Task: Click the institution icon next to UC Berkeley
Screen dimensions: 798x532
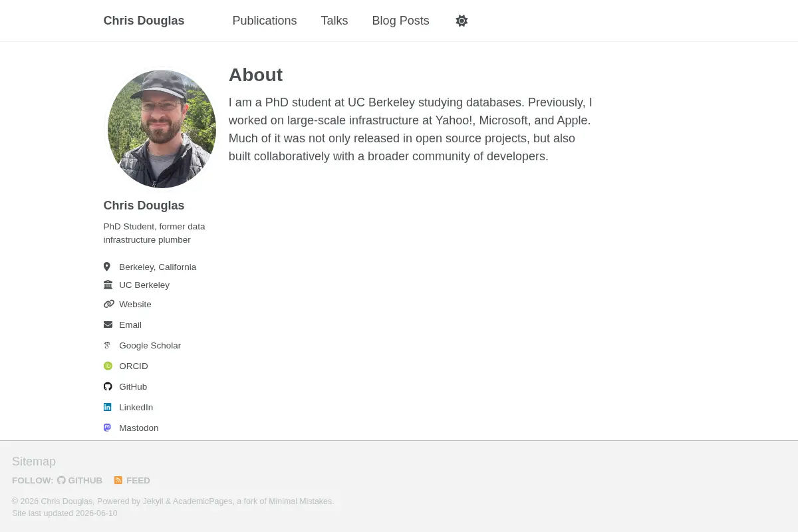Action: 108,285
